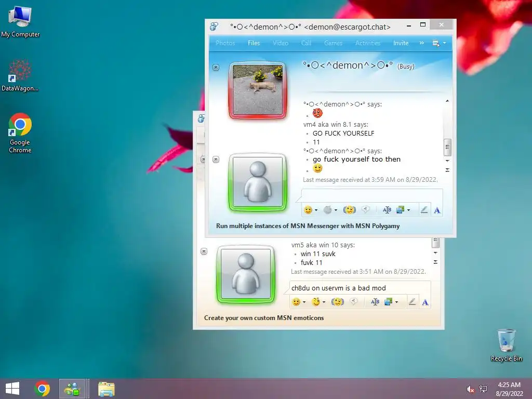Switch to handwriting mode in the demon chat
The height and width of the screenshot is (399, 532).
click(424, 210)
